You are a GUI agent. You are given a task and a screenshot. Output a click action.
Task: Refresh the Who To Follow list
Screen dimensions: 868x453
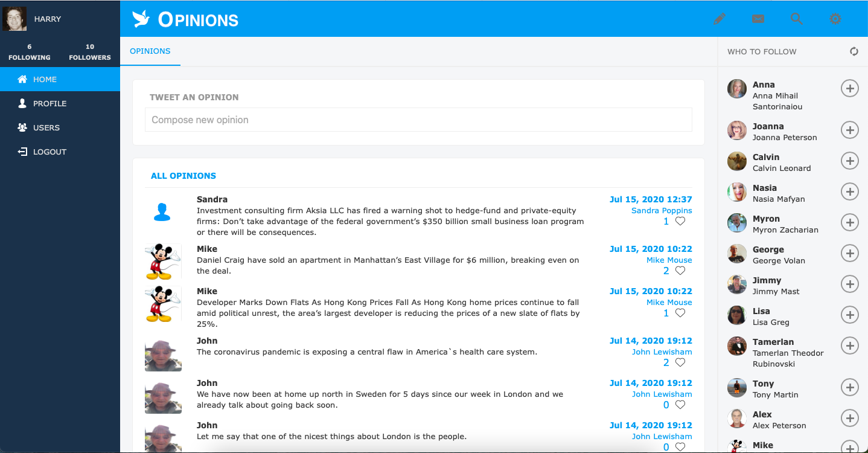854,51
